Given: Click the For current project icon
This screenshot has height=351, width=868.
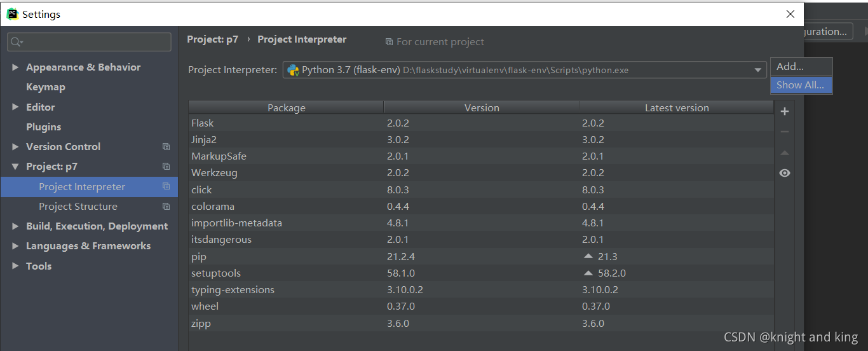Looking at the screenshot, I should pos(389,42).
